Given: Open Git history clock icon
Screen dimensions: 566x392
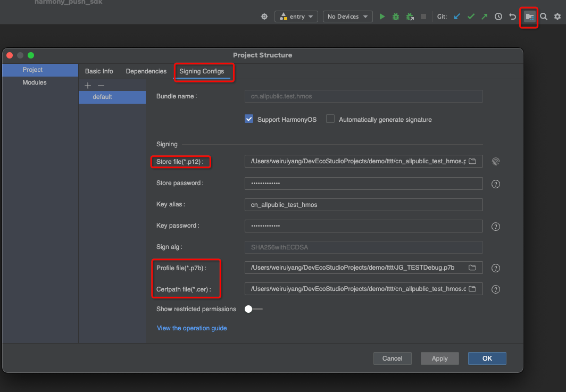Looking at the screenshot, I should click(498, 16).
